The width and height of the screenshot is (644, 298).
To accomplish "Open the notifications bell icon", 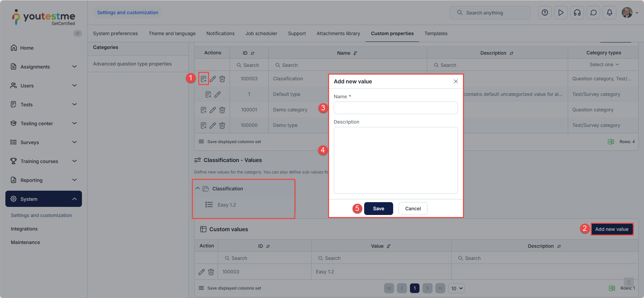I will [609, 13].
